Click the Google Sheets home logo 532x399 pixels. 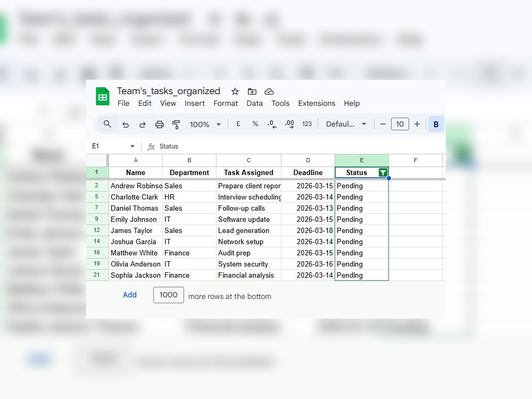coord(103,96)
